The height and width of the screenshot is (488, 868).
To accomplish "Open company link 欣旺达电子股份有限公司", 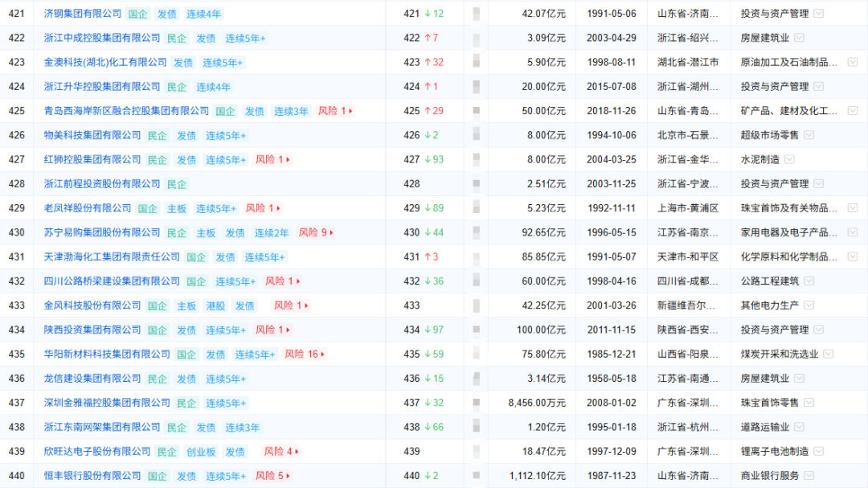I will pos(97,452).
